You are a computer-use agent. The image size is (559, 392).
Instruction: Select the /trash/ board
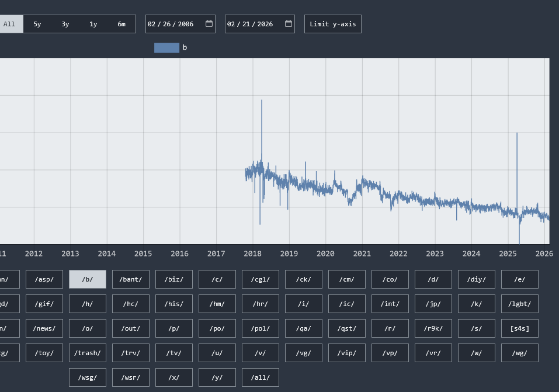[x=88, y=353]
